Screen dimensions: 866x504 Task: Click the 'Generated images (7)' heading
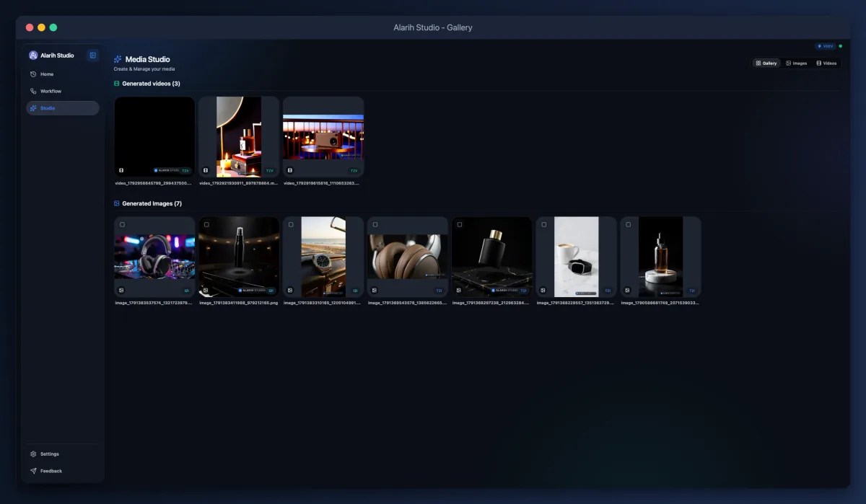(152, 203)
